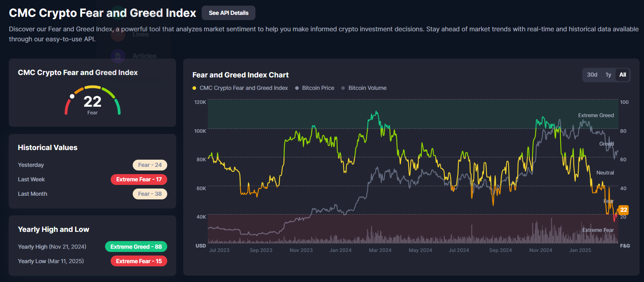Click the orange 22 current value marker

624,210
